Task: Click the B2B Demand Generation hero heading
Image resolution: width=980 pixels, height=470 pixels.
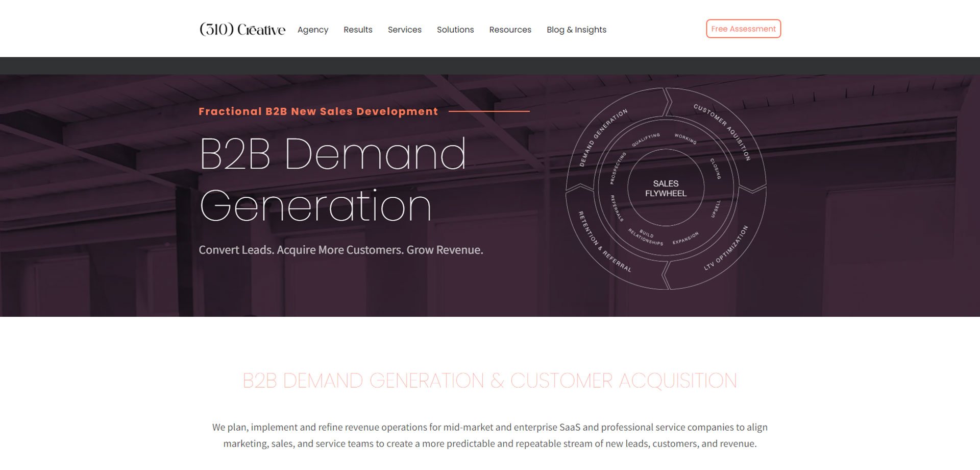Action: tap(332, 179)
